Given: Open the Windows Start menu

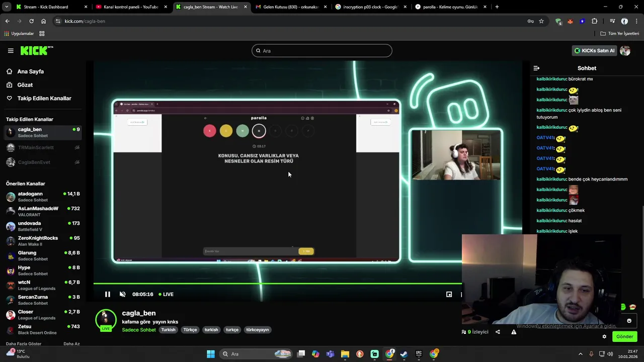Looking at the screenshot, I should [211, 354].
